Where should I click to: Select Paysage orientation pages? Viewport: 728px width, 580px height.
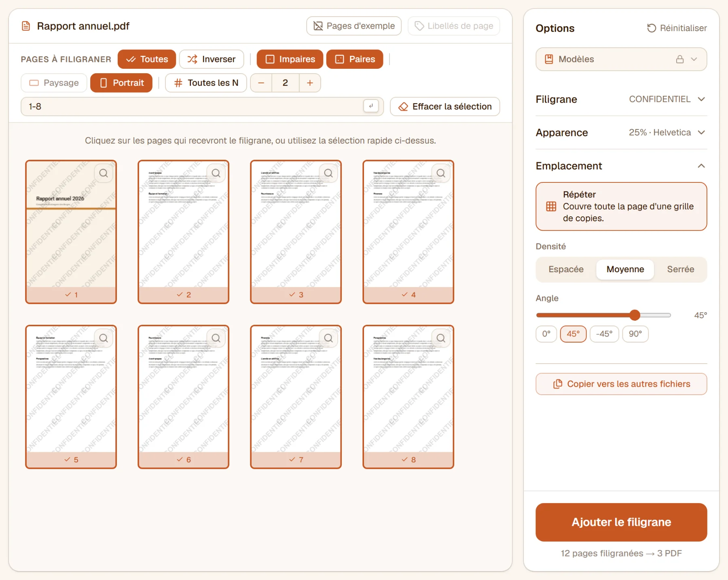tap(54, 83)
